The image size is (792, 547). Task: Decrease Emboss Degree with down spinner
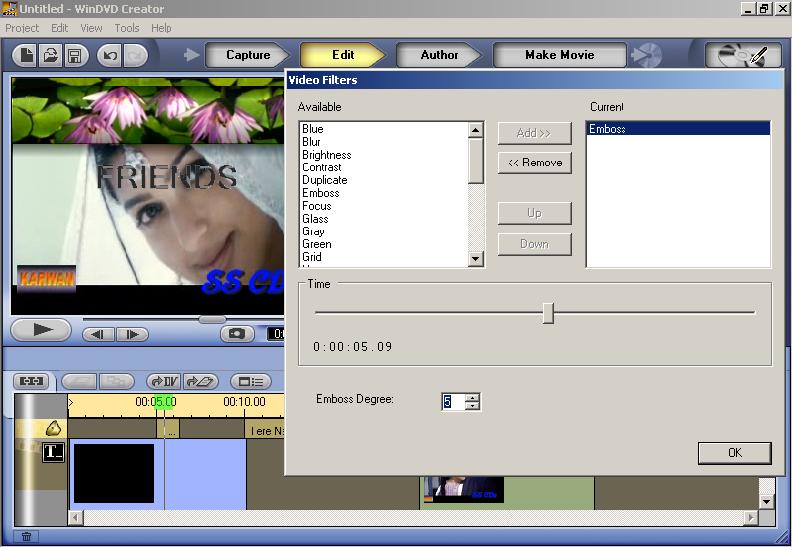pos(473,406)
